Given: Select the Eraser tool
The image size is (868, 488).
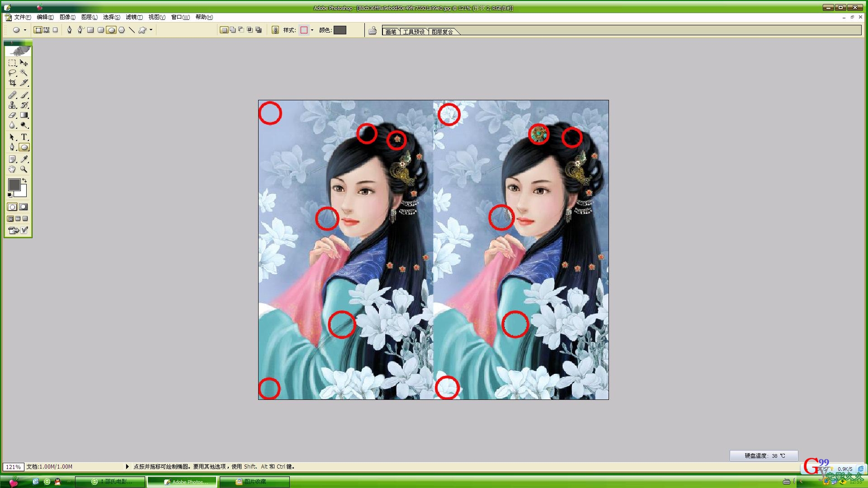Looking at the screenshot, I should point(12,115).
